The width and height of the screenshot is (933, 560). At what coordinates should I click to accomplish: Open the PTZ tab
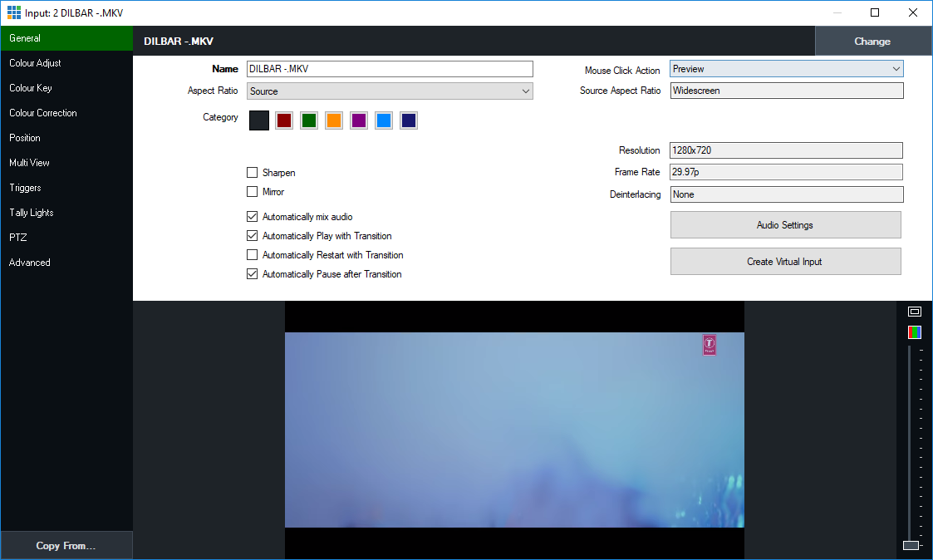click(66, 238)
